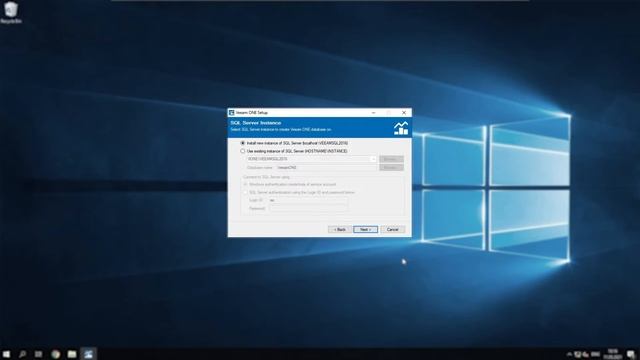Click the network icon in system tray
640x360 pixels.
[x=578, y=354]
